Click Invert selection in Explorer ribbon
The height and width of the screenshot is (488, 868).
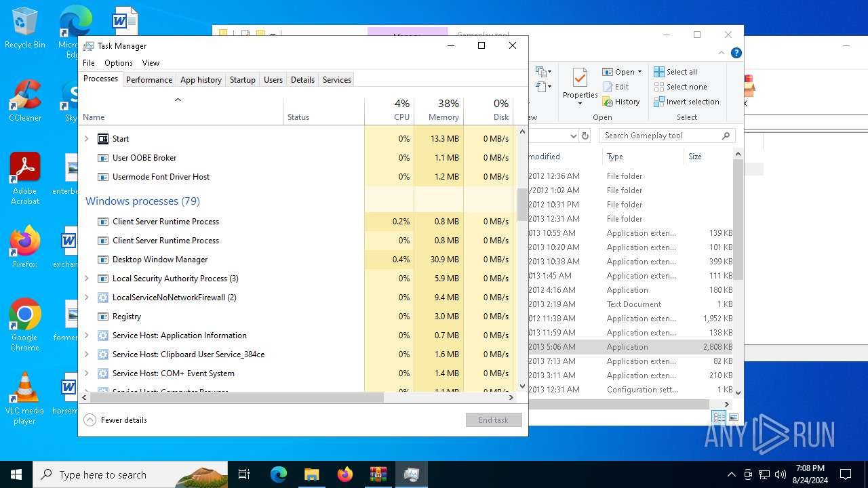(686, 102)
